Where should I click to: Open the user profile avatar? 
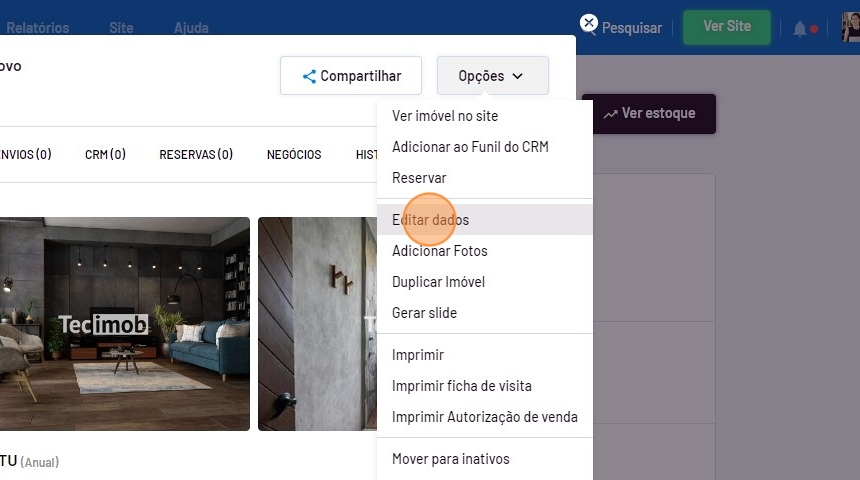point(851,27)
